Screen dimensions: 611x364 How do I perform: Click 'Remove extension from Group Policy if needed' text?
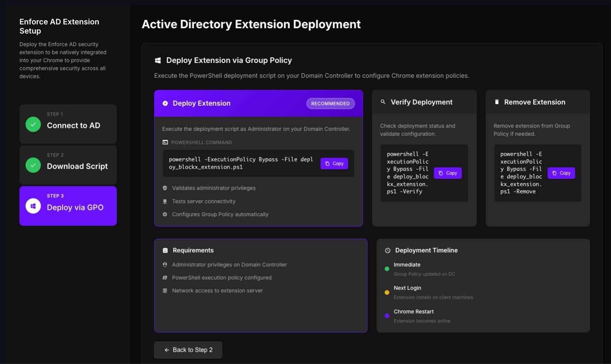coord(532,130)
